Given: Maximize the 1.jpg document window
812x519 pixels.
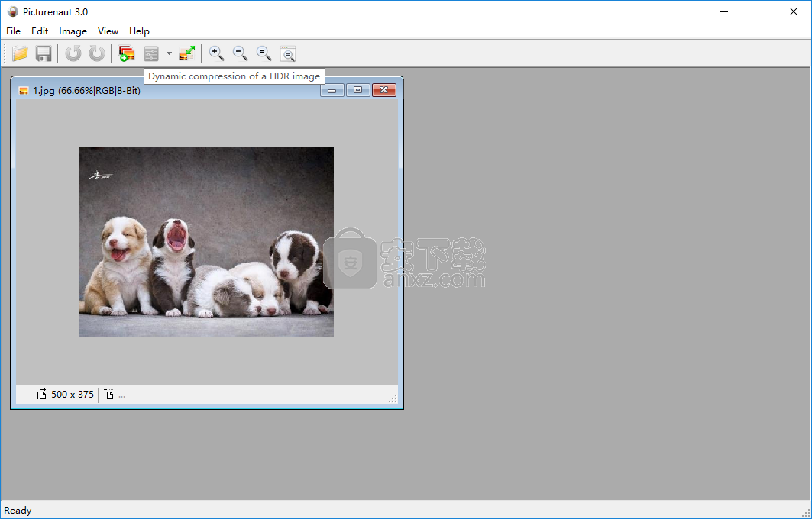Looking at the screenshot, I should (x=357, y=91).
